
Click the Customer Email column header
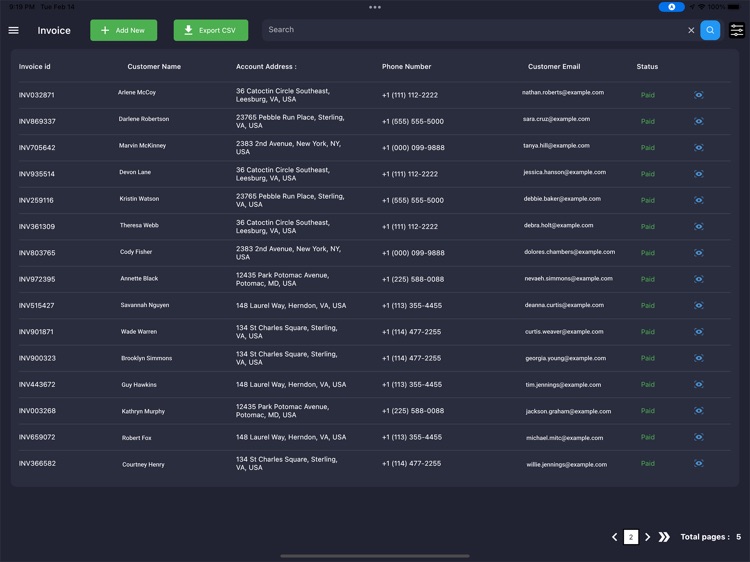point(554,66)
